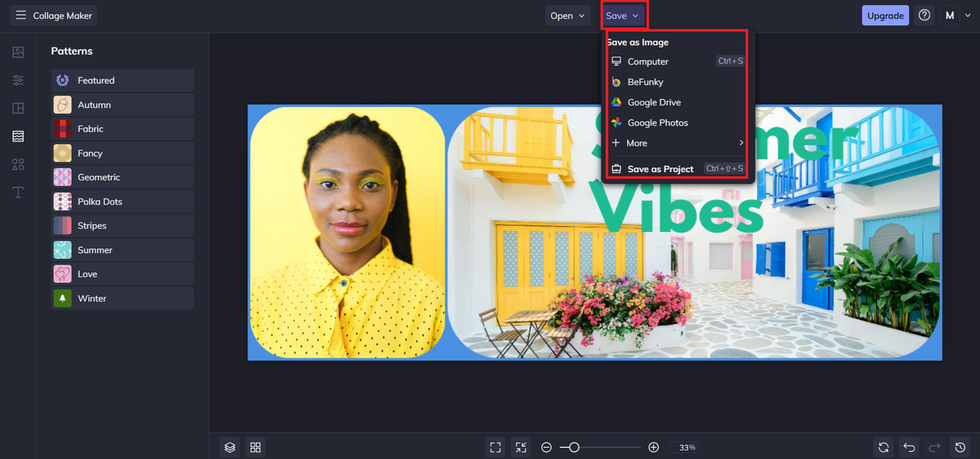The width and height of the screenshot is (980, 459).
Task: Open the Fabric patterns category
Action: (x=122, y=129)
